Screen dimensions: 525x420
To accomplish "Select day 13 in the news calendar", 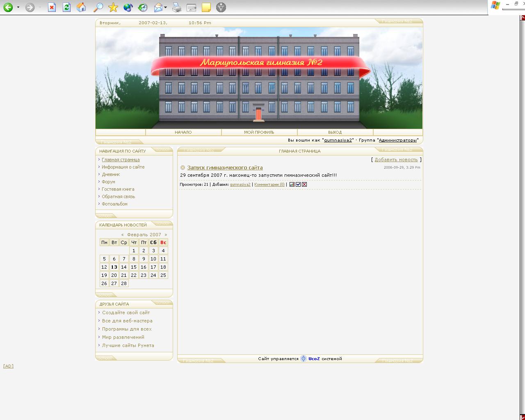I will (114, 267).
